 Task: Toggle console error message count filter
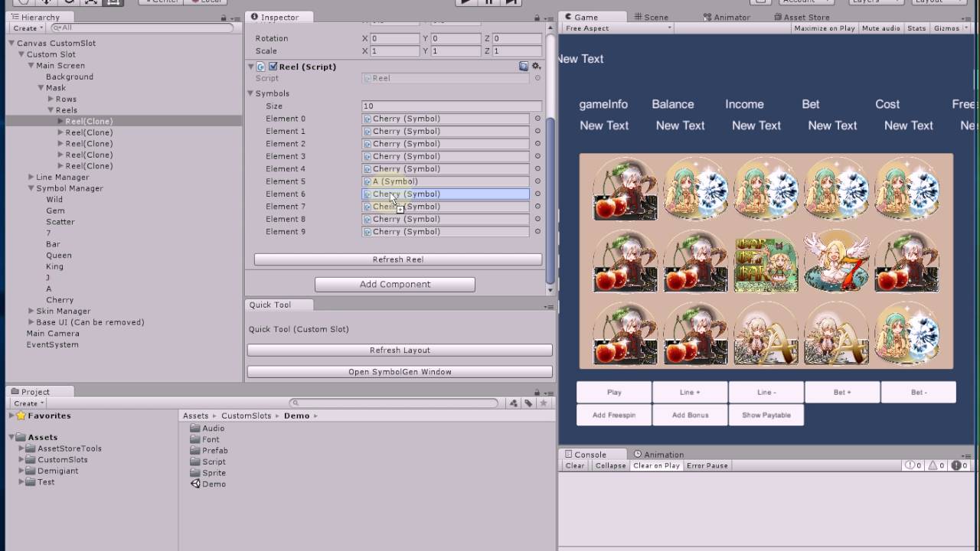coord(960,465)
